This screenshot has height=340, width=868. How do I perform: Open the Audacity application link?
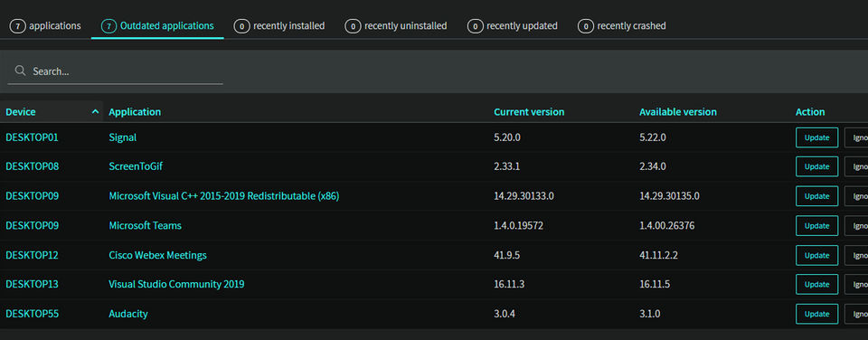click(128, 314)
